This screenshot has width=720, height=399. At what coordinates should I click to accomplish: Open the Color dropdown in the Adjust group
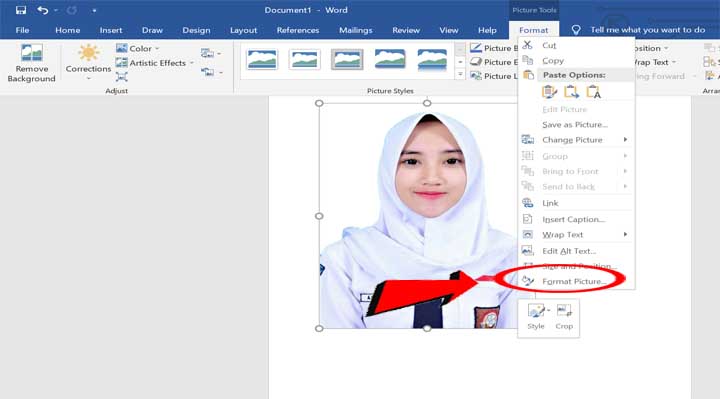click(138, 48)
